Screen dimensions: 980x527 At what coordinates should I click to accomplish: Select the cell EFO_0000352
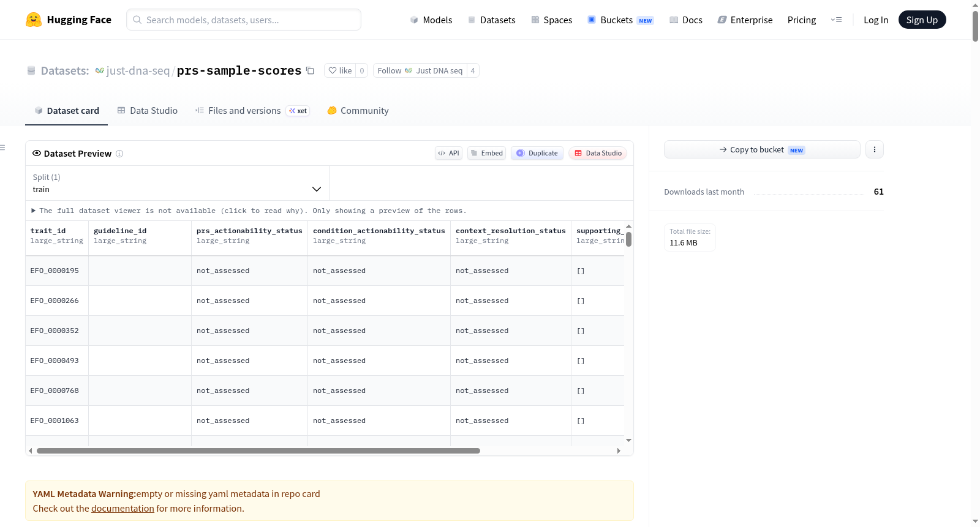coord(57,331)
